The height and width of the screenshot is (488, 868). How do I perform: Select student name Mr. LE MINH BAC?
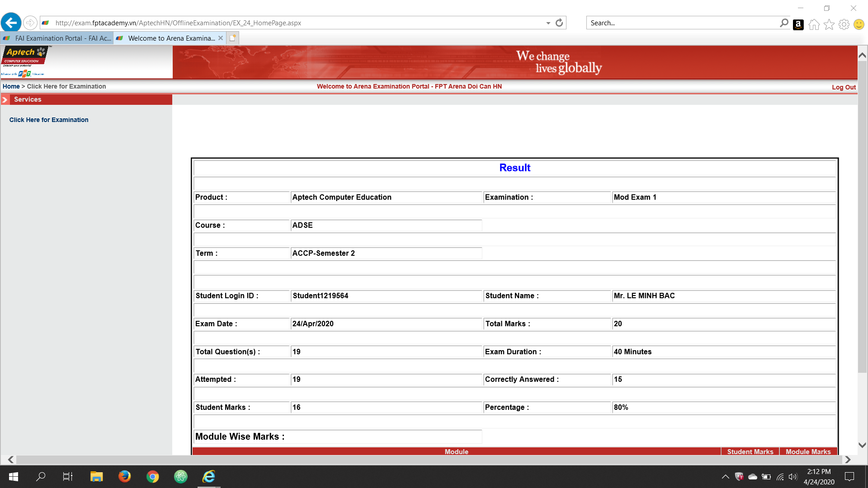pyautogui.click(x=644, y=296)
